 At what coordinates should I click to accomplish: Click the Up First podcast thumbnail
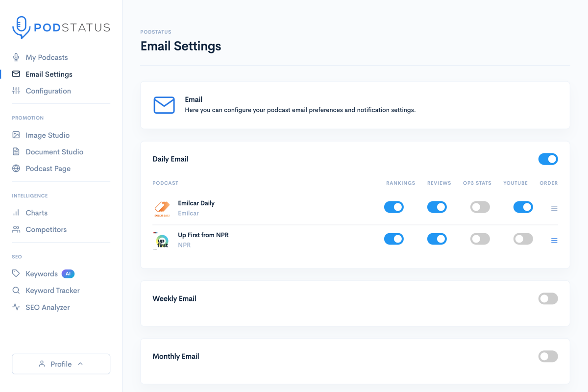click(162, 240)
